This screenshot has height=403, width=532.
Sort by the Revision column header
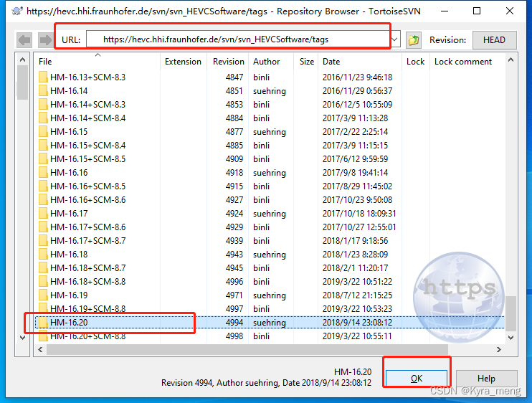coord(228,62)
